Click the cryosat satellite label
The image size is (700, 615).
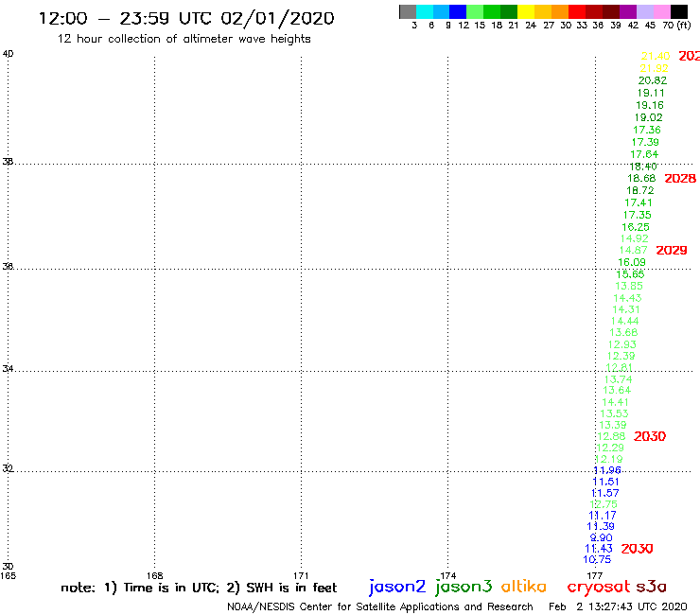[x=598, y=587]
